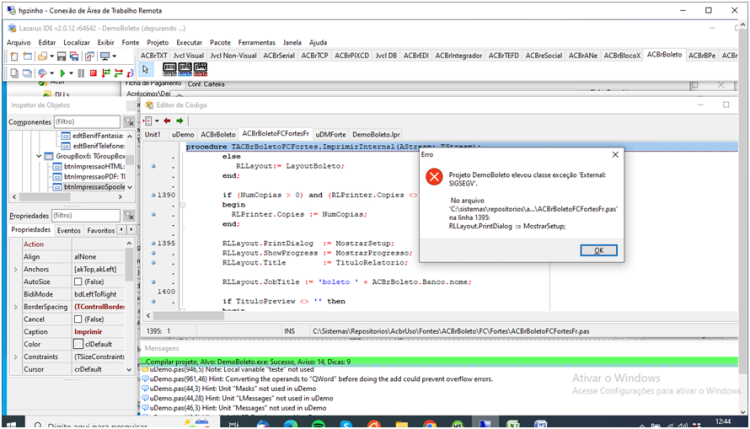
Task: Clear the Componentes filter icon
Action: pos(129,122)
